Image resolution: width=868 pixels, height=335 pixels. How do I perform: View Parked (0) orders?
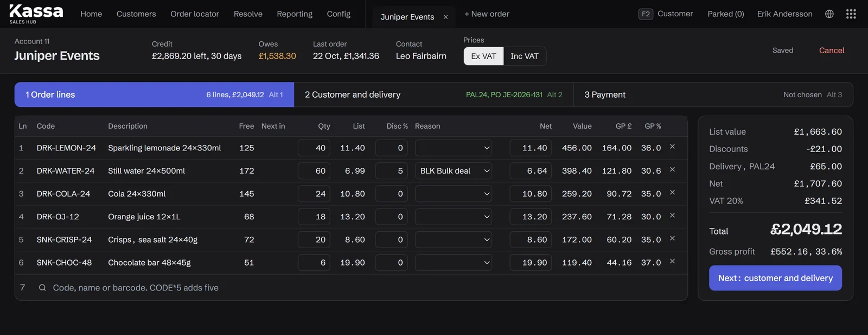coord(726,14)
